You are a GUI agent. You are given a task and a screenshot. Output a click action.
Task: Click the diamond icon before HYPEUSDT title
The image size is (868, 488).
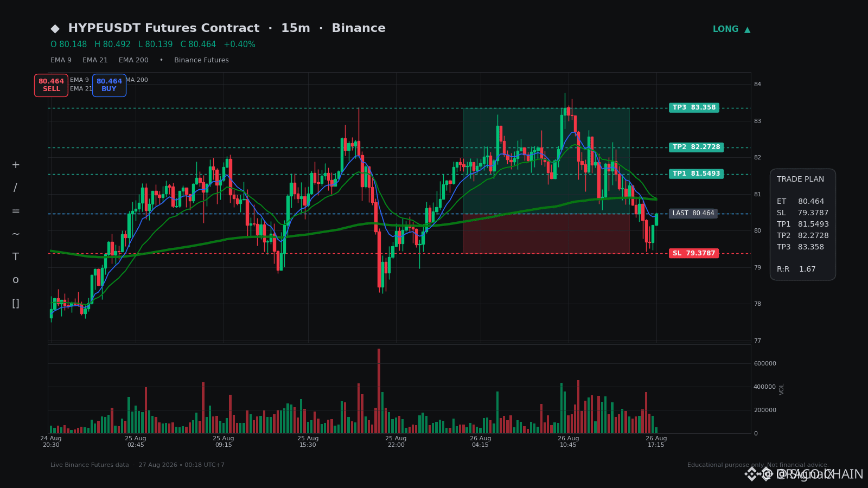(55, 29)
